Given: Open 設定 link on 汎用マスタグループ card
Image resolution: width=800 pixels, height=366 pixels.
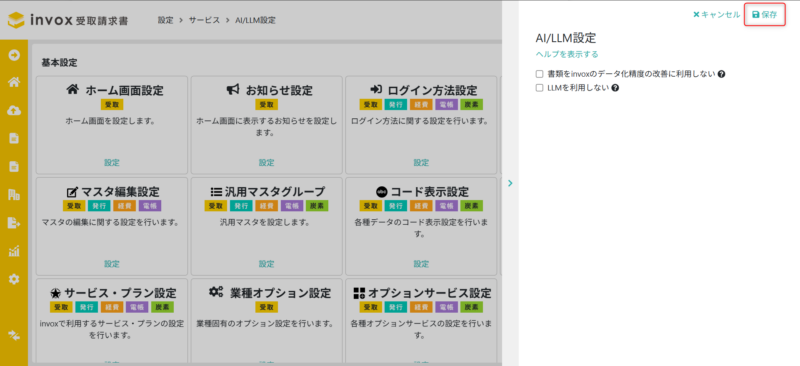Looking at the screenshot, I should point(266,264).
